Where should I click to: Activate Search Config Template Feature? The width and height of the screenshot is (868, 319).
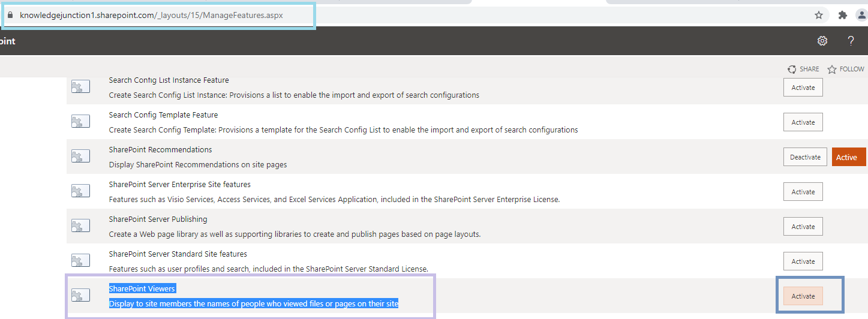click(803, 122)
